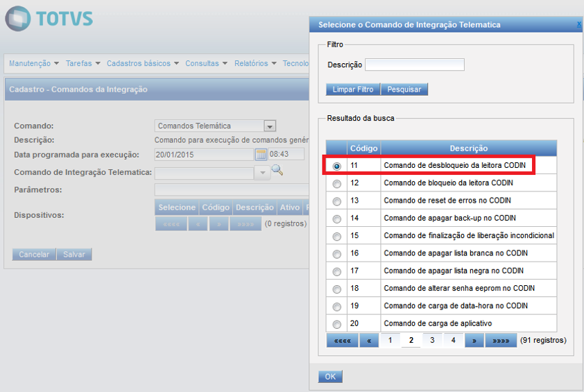This screenshot has height=392, width=584.
Task: Select radio button for code 13
Action: [x=336, y=201]
